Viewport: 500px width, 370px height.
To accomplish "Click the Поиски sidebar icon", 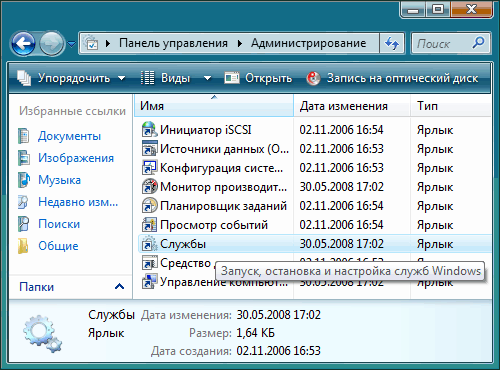I will click(23, 224).
